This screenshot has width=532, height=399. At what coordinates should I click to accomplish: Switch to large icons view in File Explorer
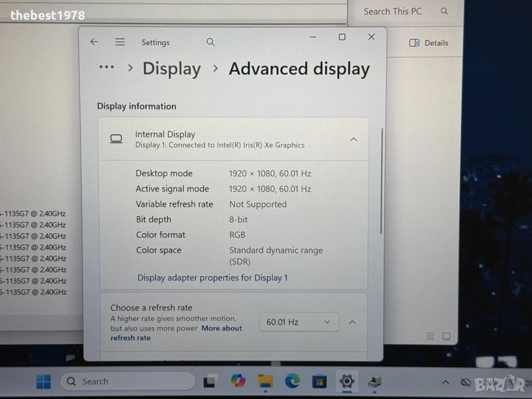[x=446, y=336]
